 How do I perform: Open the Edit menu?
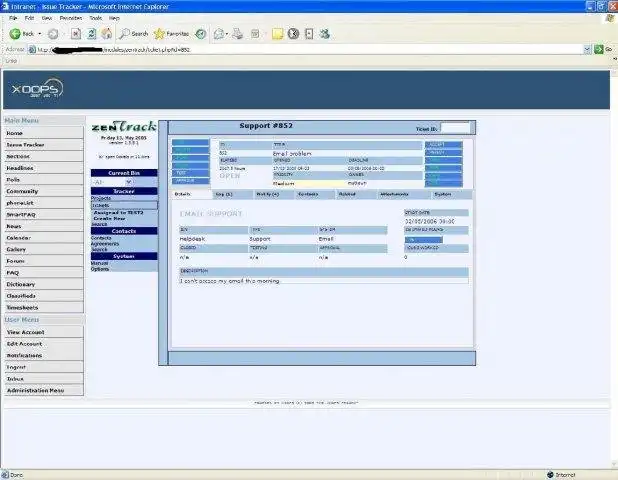29,18
